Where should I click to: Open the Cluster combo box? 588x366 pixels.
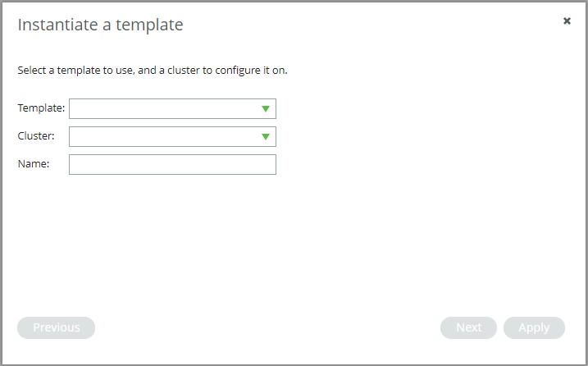pos(172,137)
